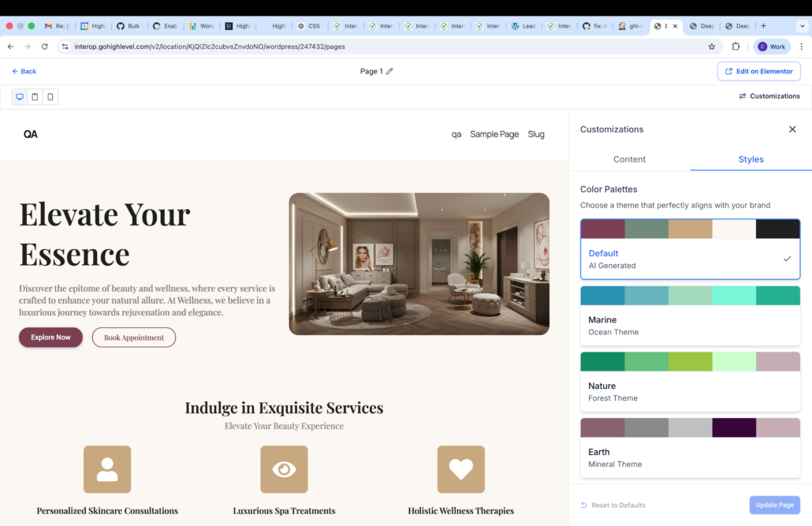
Task: Pick the Nature Forest Theme palette
Action: [690, 391]
